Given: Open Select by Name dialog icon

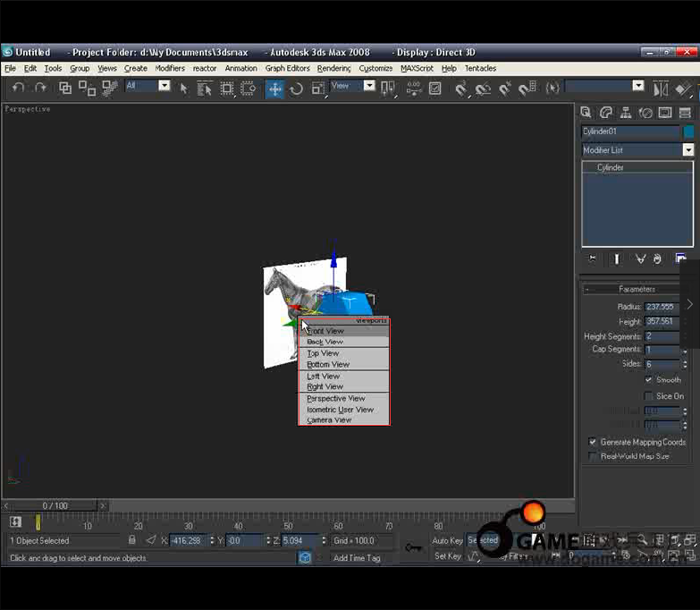Looking at the screenshot, I should [205, 89].
